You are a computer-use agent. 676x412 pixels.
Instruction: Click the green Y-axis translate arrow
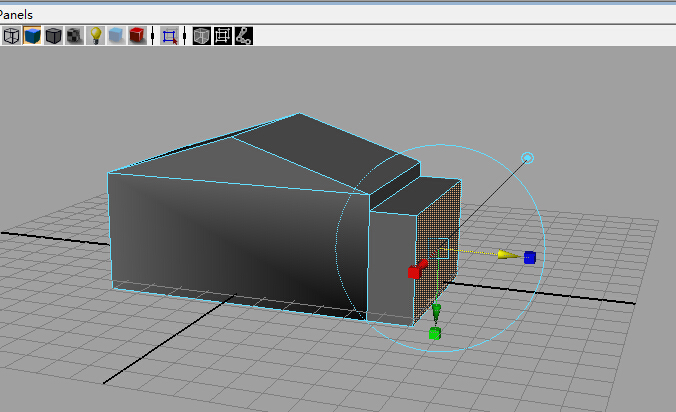coord(436,311)
